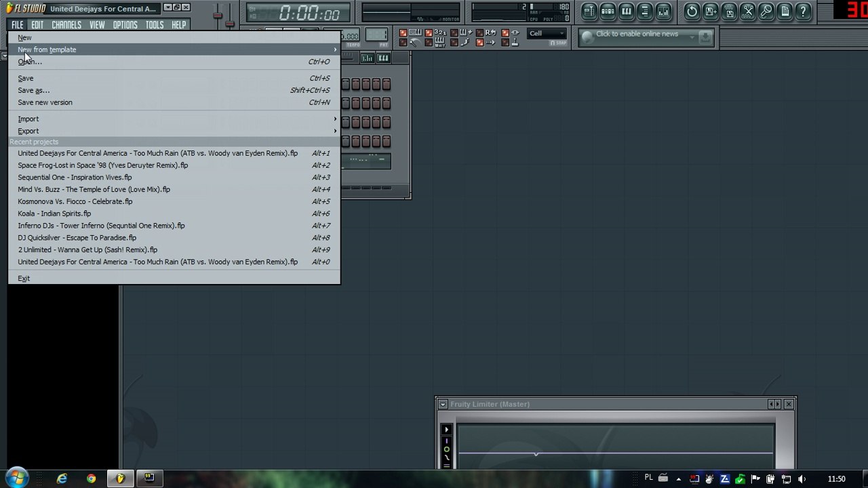Expand New from template submenu arrow
Image resolution: width=868 pixels, height=488 pixels.
click(335, 49)
